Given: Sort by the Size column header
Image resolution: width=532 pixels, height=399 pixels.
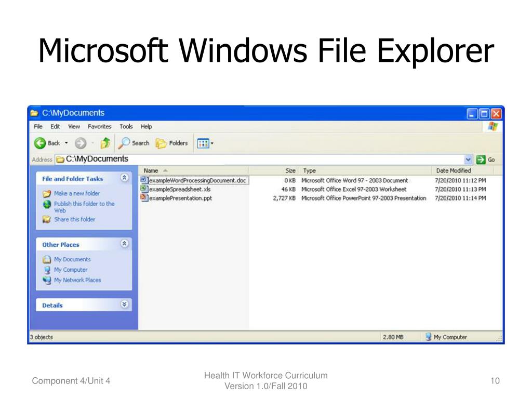Looking at the screenshot, I should click(x=273, y=170).
